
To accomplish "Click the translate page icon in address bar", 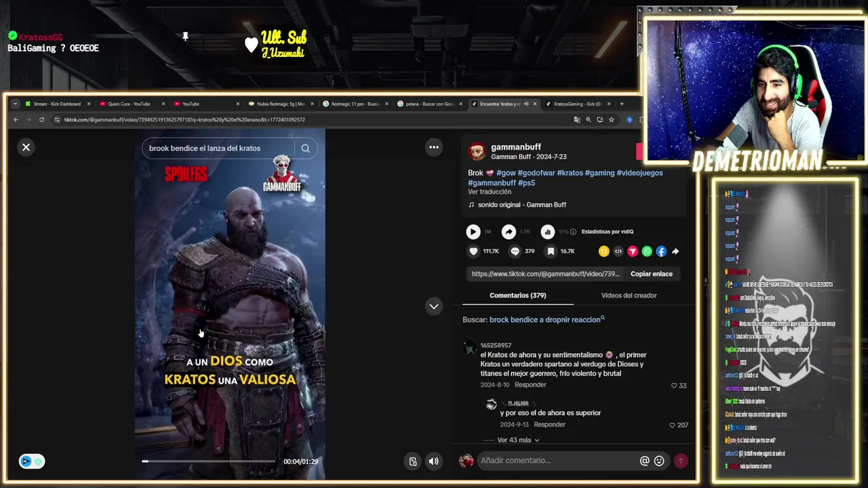I will (576, 120).
